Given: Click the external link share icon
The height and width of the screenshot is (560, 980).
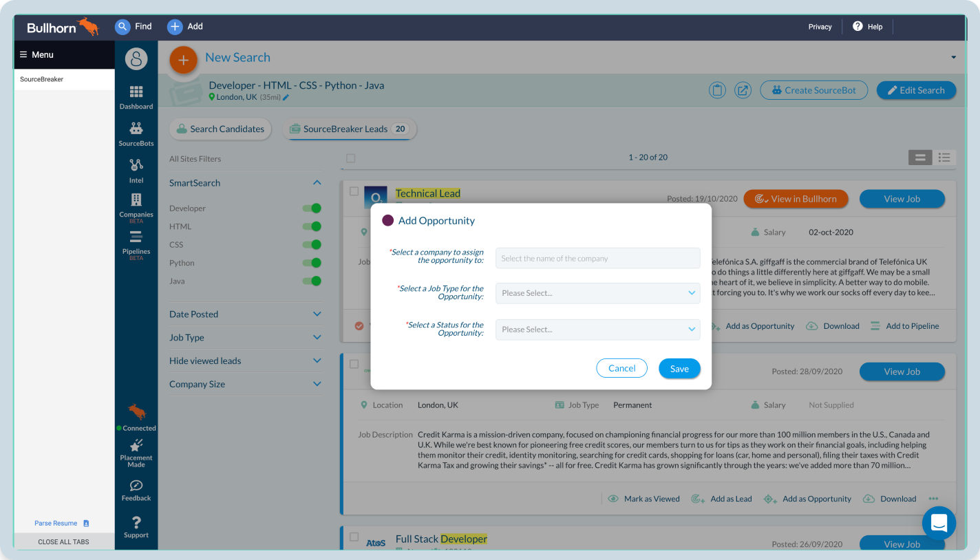Looking at the screenshot, I should (743, 90).
